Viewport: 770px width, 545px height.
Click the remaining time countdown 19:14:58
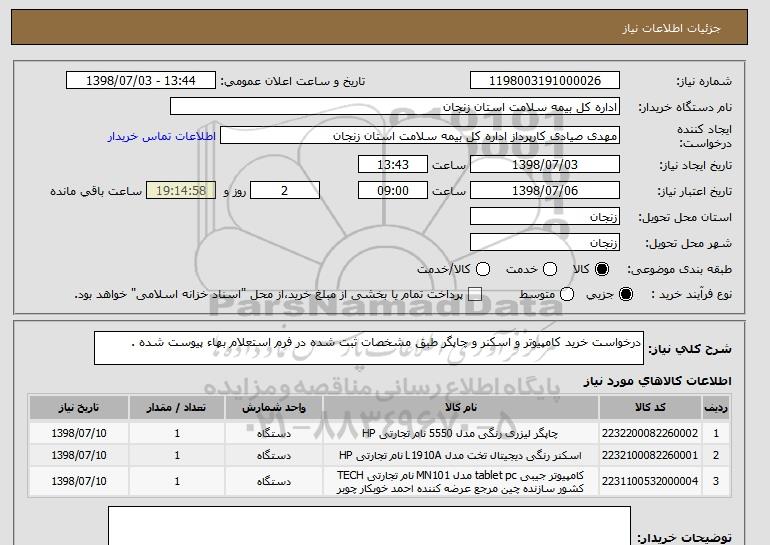pyautogui.click(x=181, y=191)
